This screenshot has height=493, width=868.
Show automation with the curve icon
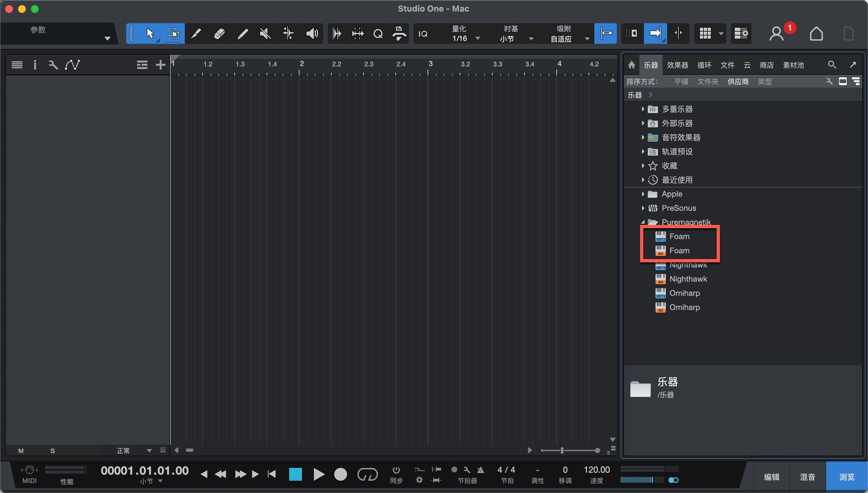pos(72,65)
